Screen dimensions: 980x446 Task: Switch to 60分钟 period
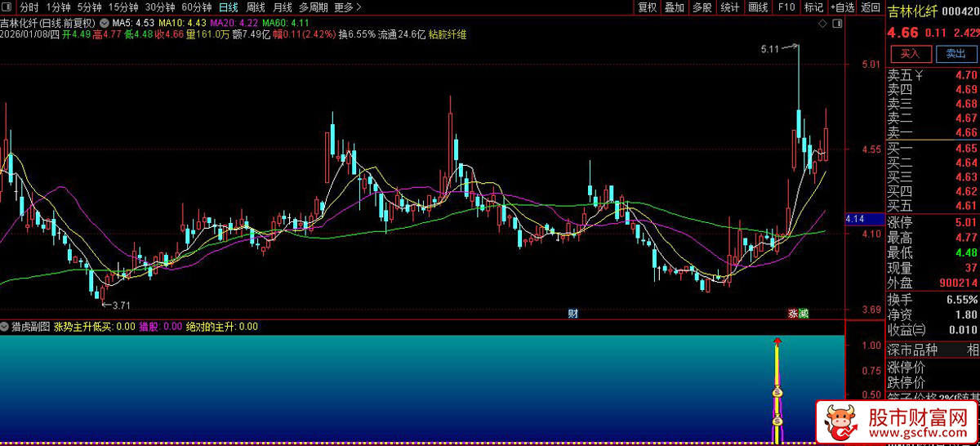point(196,7)
